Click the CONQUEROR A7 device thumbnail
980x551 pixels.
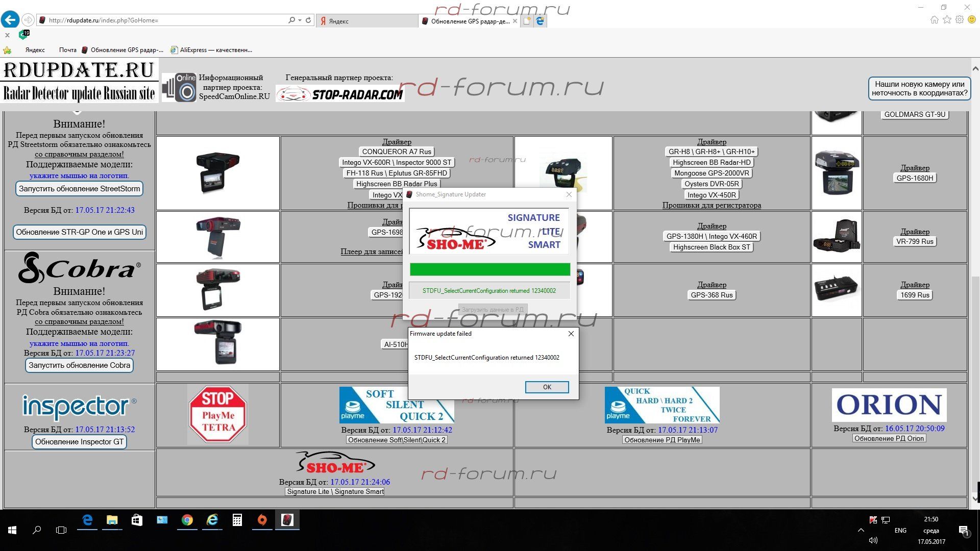(x=218, y=172)
